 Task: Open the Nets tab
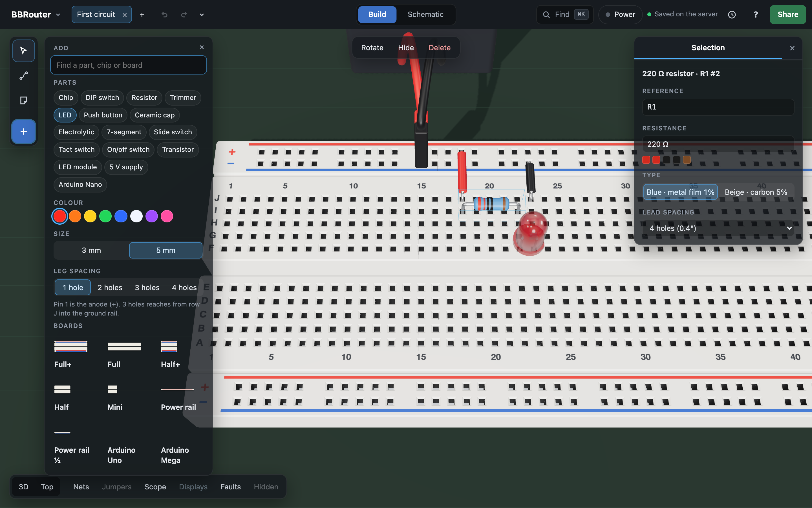point(81,487)
